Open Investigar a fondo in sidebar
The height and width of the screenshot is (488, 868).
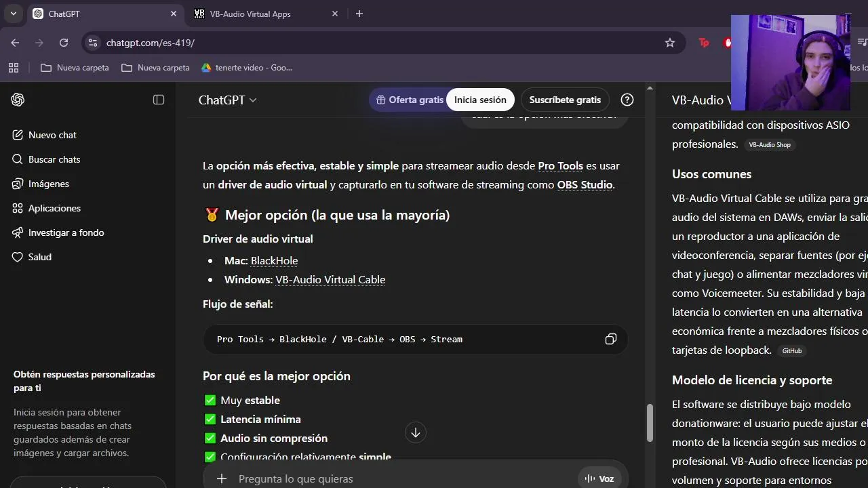pyautogui.click(x=58, y=232)
